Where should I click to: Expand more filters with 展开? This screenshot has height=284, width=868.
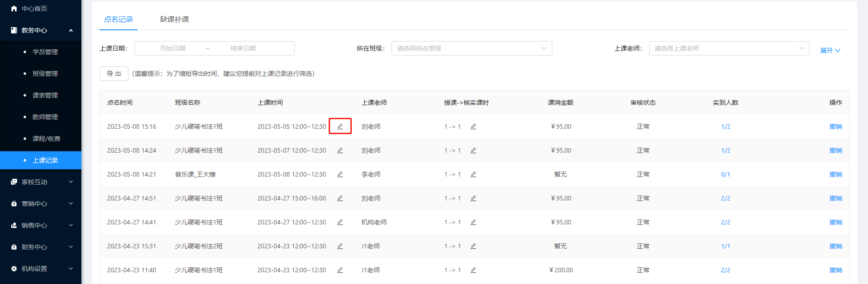(x=830, y=51)
